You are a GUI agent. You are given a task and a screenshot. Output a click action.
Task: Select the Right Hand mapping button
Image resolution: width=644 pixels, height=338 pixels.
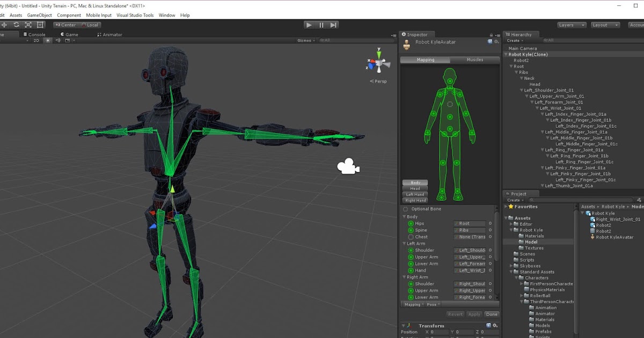415,200
